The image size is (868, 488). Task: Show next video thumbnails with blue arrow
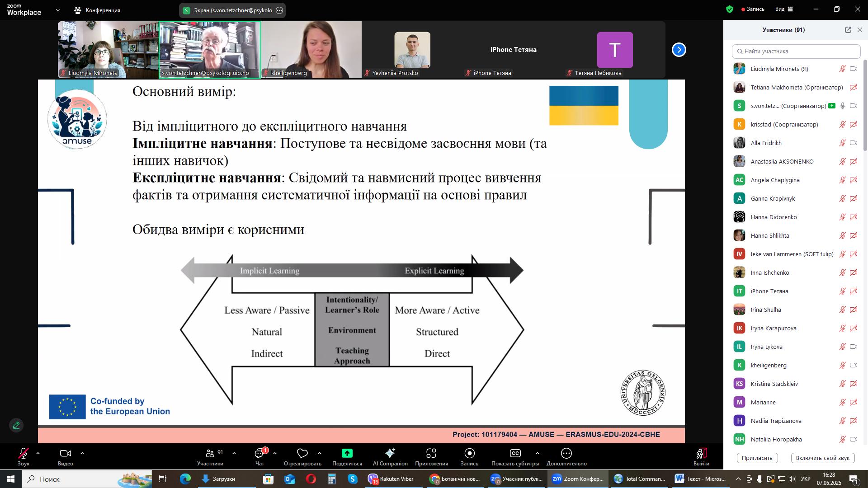click(x=679, y=50)
